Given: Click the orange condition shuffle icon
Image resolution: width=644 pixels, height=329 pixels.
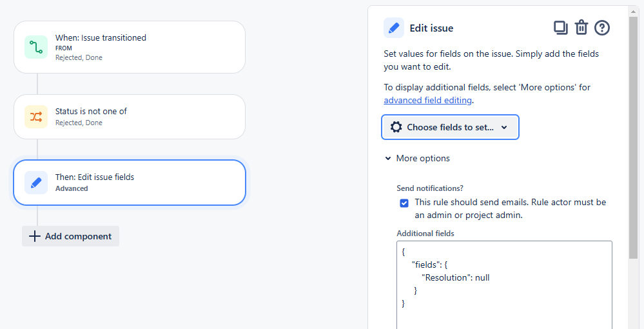Looking at the screenshot, I should coord(36,117).
